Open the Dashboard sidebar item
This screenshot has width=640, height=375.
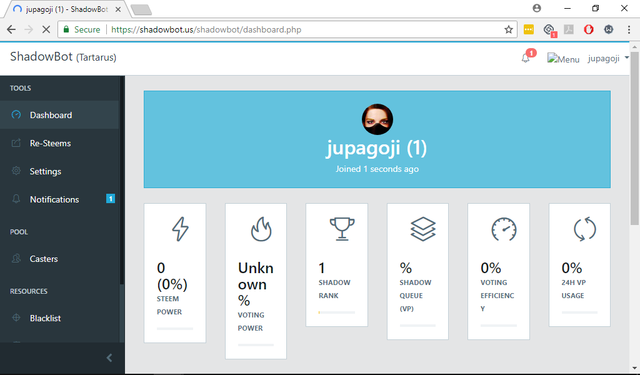tap(60, 115)
